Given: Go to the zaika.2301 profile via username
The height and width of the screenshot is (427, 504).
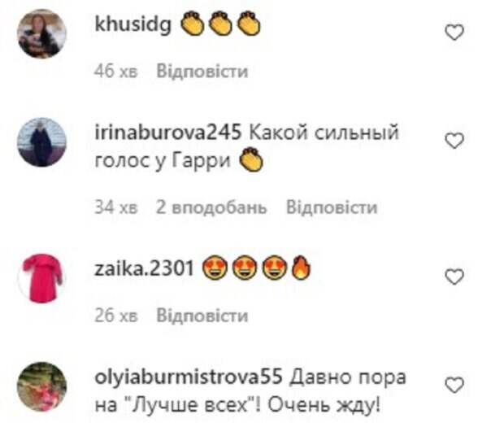Looking at the screenshot, I should tap(144, 268).
